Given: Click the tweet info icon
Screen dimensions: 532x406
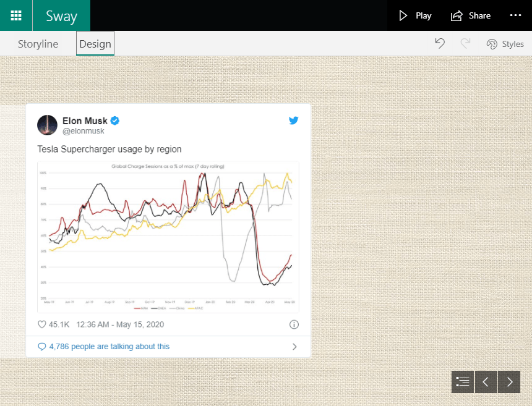Looking at the screenshot, I should click(x=294, y=324).
